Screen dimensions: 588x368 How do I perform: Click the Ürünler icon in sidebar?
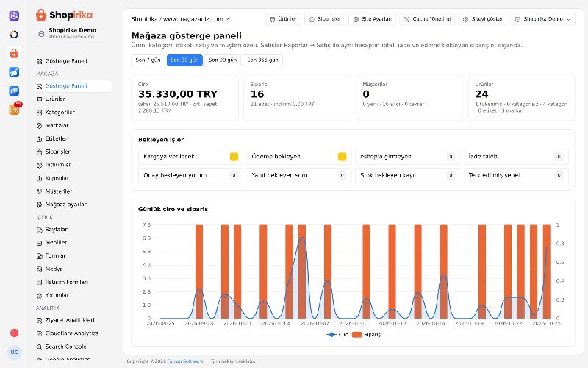coord(40,99)
